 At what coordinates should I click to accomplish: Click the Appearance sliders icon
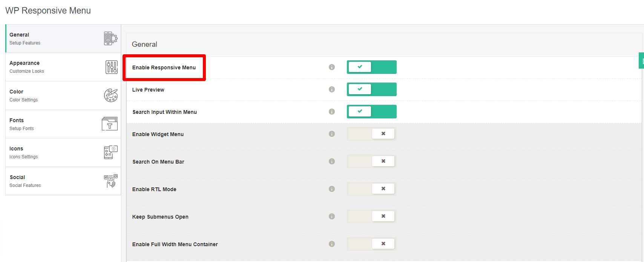[x=111, y=67]
